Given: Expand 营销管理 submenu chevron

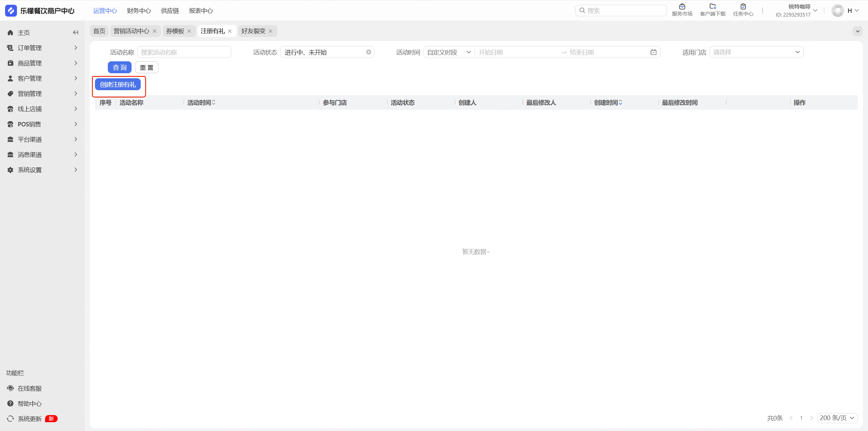Looking at the screenshot, I should click(76, 94).
